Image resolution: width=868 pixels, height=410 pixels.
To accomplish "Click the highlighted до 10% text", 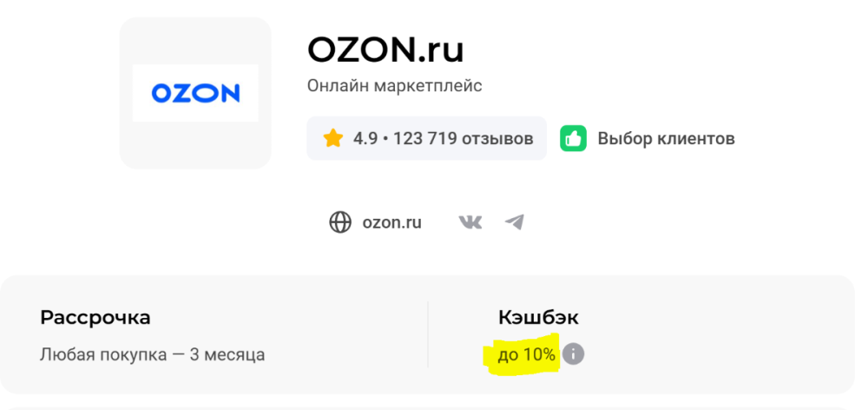I will tap(527, 354).
